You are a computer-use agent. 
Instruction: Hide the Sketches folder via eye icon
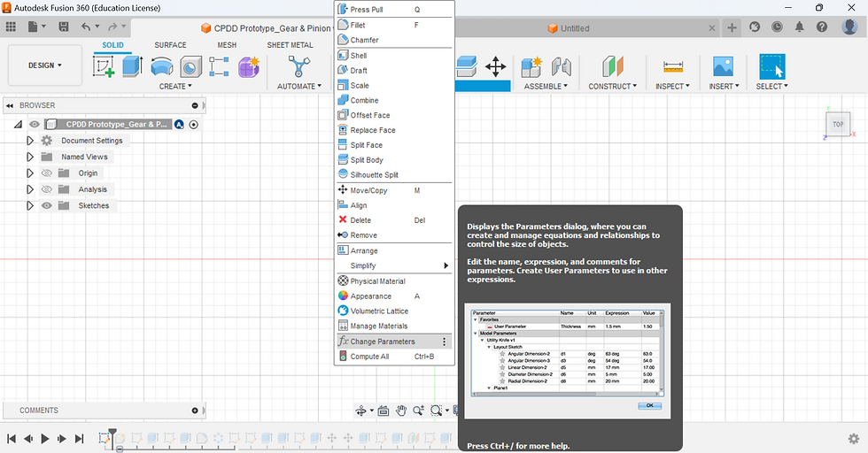46,206
